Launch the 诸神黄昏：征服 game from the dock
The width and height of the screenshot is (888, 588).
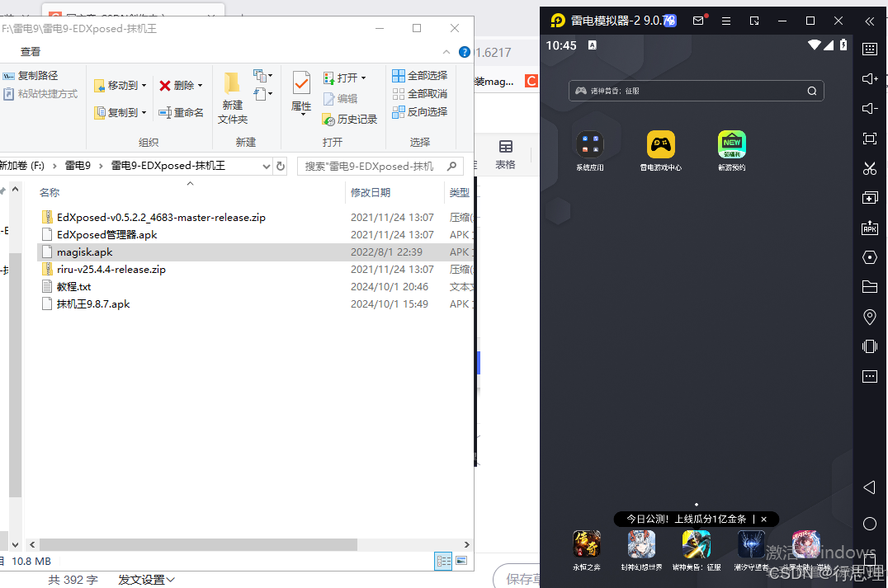point(697,550)
